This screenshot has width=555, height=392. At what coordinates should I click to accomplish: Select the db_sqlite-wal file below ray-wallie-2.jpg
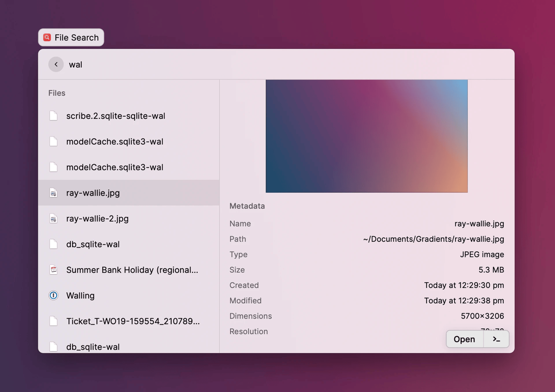pos(93,244)
